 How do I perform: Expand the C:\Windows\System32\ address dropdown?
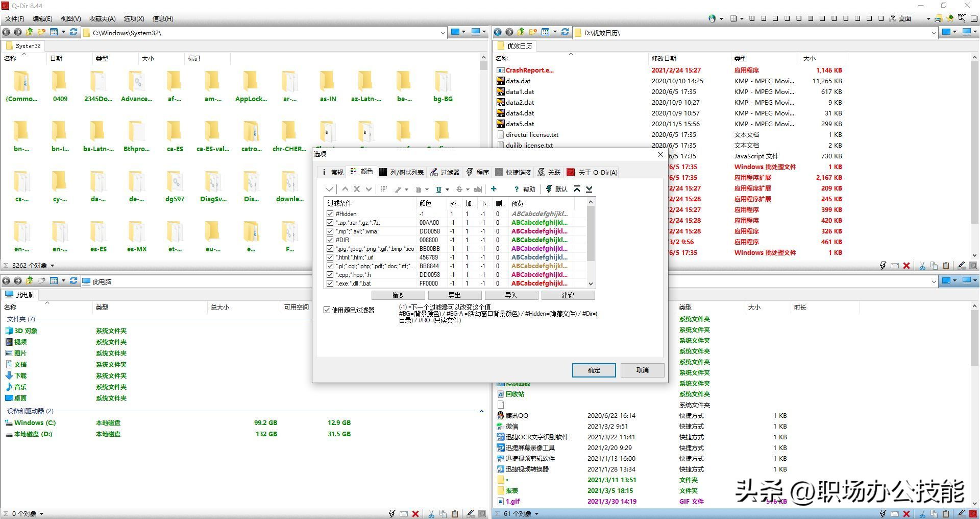tap(443, 33)
